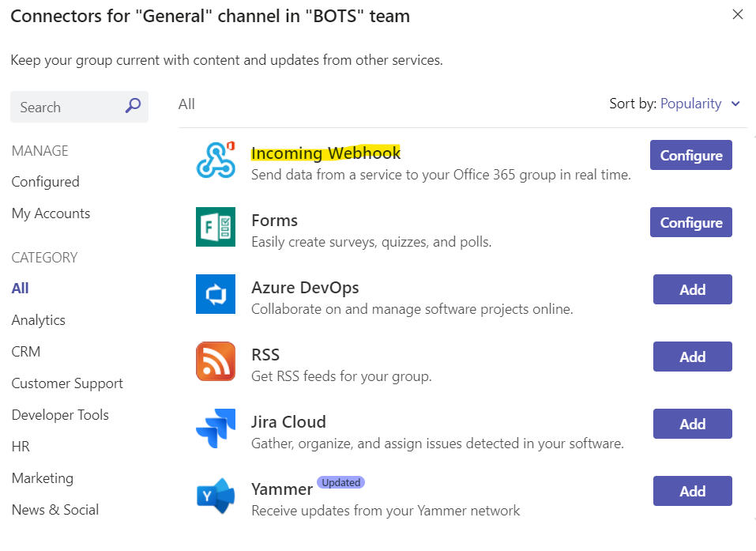Click the Yammer connector icon
The width and height of the screenshot is (756, 551).
(x=216, y=496)
